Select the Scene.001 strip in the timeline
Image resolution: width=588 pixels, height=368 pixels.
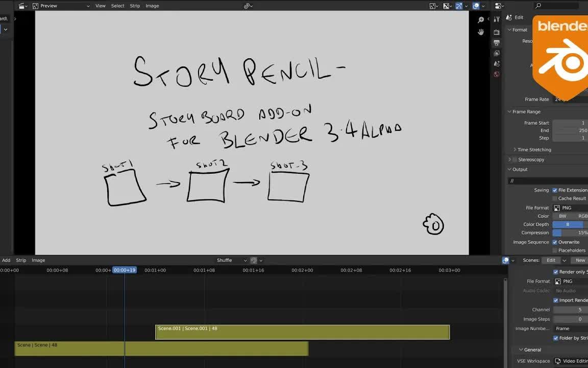[301, 332]
